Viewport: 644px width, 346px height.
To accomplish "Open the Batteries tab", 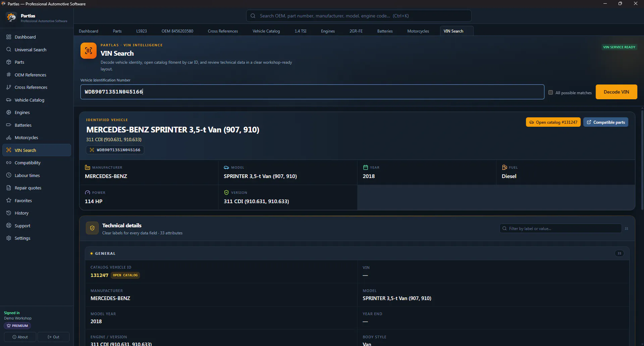I will tap(385, 31).
